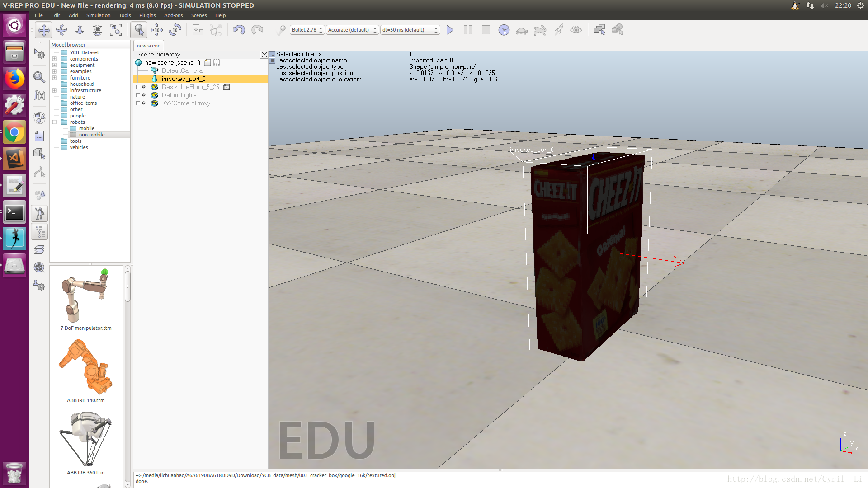
Task: Expand ResizableFloor_5_25 in scene hierarchy
Action: click(138, 87)
